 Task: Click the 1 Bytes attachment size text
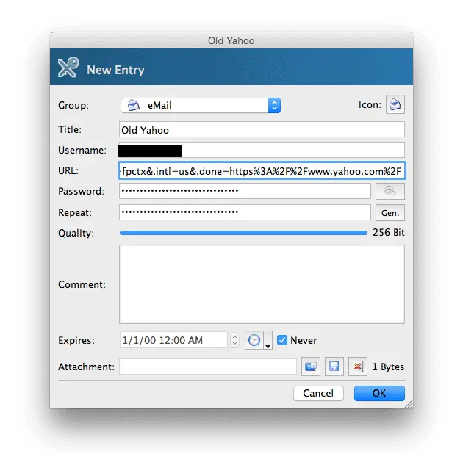click(388, 367)
